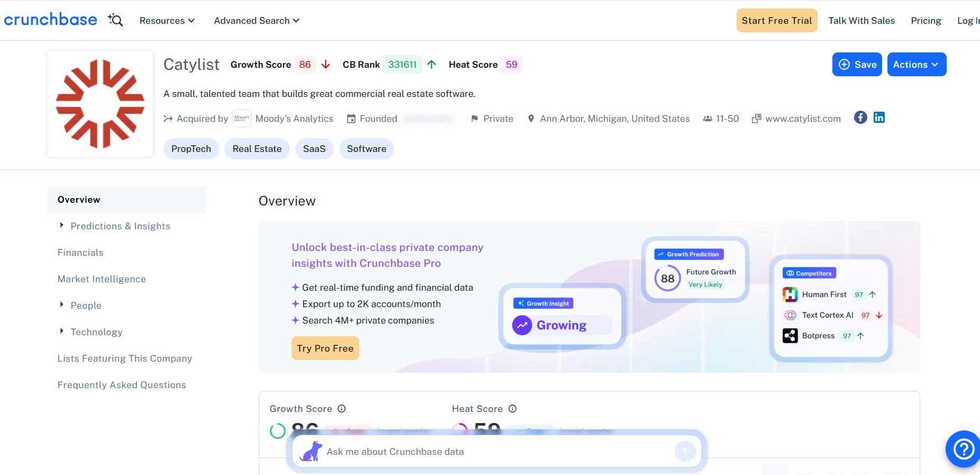Save Catylist to a list

click(x=857, y=65)
